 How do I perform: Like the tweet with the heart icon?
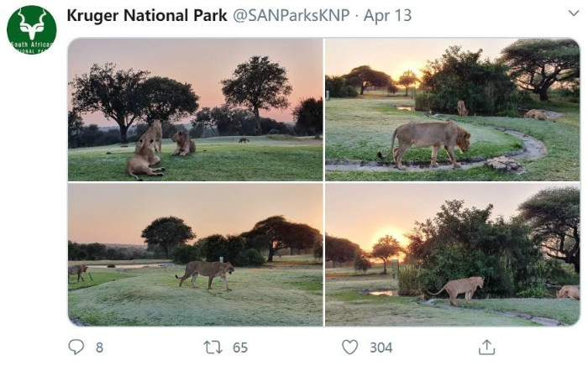pos(349,347)
